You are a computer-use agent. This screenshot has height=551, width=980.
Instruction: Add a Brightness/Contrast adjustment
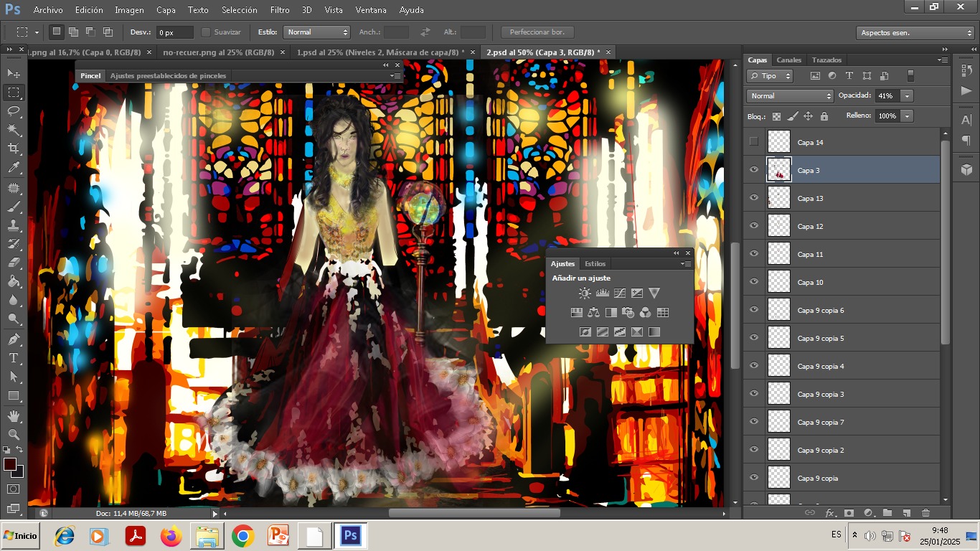coord(585,293)
